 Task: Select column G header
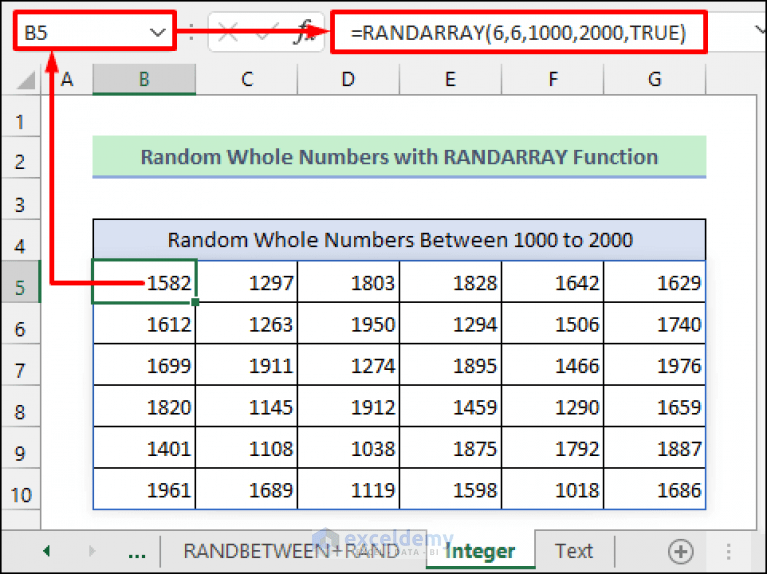[654, 79]
